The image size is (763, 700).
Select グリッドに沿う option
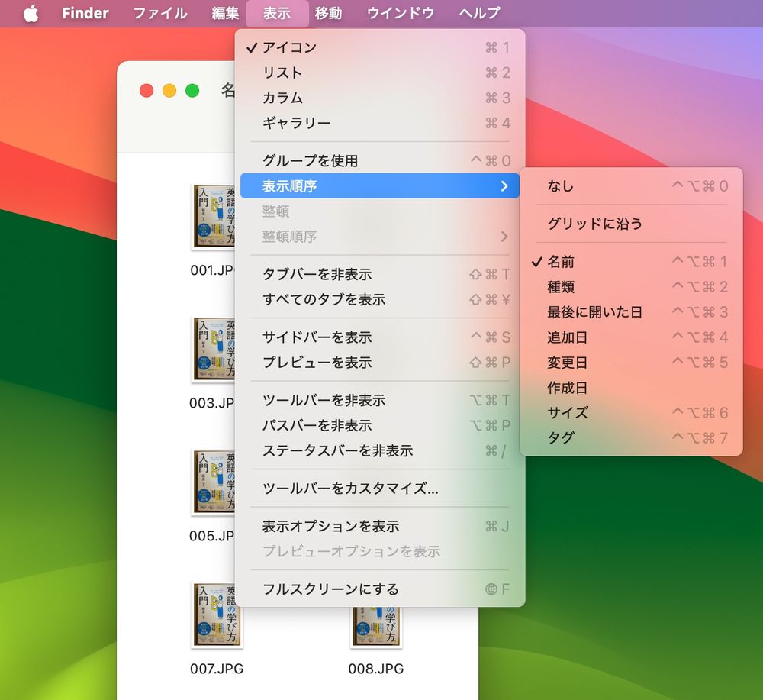(x=631, y=224)
